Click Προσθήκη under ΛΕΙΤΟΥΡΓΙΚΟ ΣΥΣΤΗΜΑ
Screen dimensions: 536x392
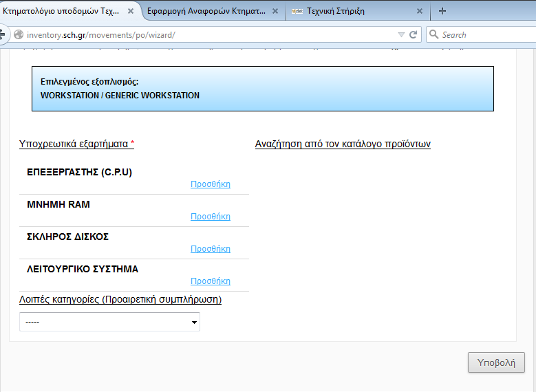(x=211, y=281)
